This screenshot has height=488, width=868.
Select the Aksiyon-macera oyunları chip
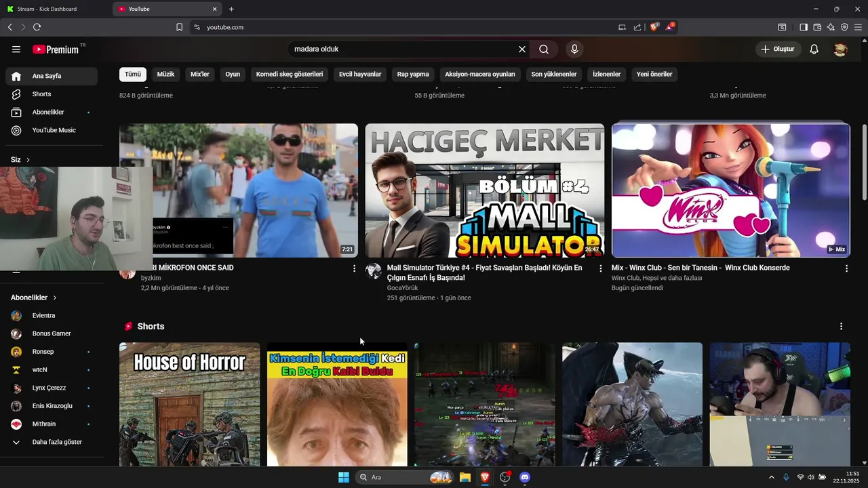480,74
